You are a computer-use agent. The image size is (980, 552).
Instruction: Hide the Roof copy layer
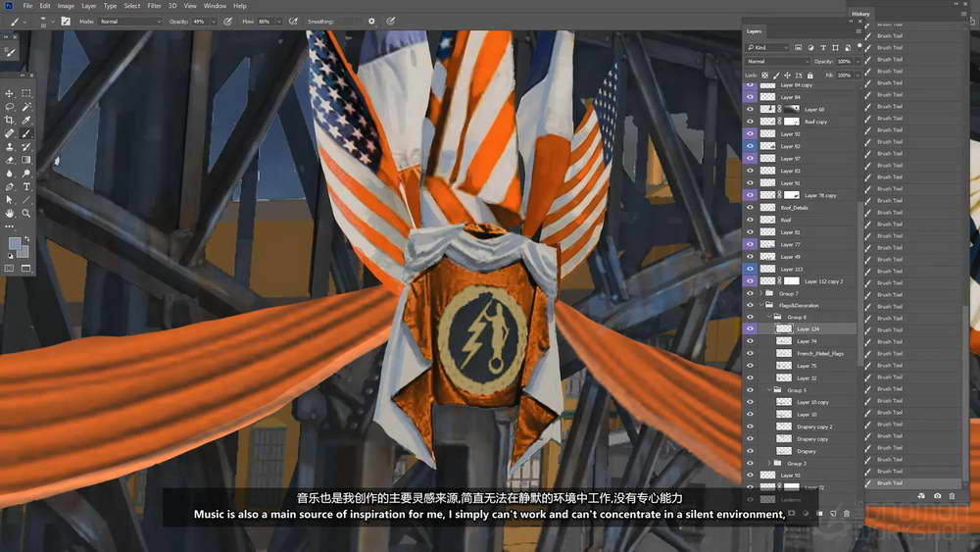click(x=750, y=122)
